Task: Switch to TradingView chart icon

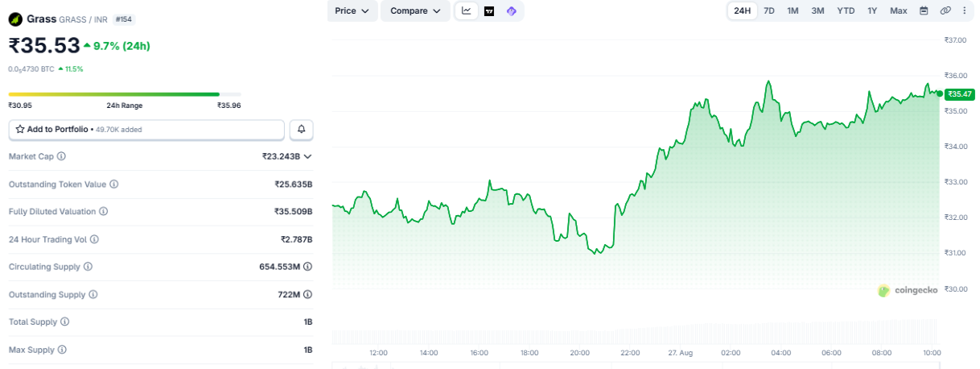Action: click(x=489, y=10)
